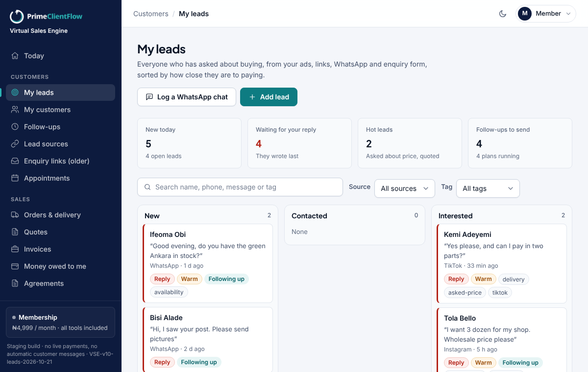The height and width of the screenshot is (372, 588).
Task: Focus the search name, phone, message field
Action: point(240,187)
